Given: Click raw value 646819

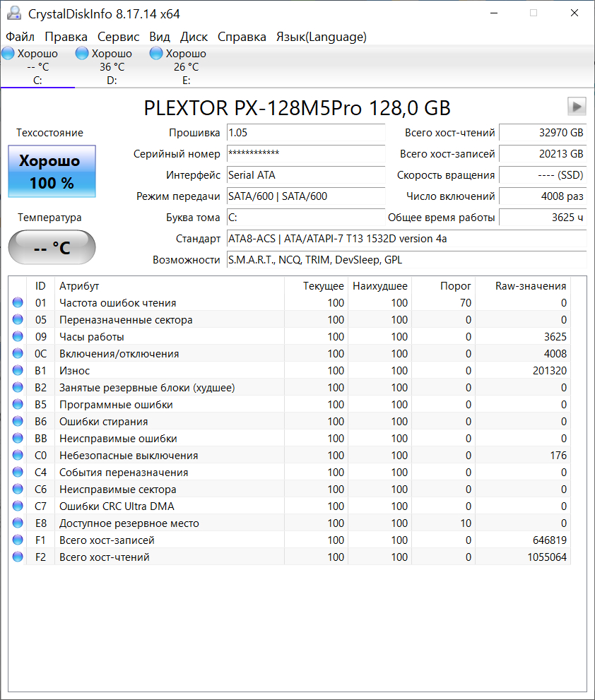Looking at the screenshot, I should point(550,540).
